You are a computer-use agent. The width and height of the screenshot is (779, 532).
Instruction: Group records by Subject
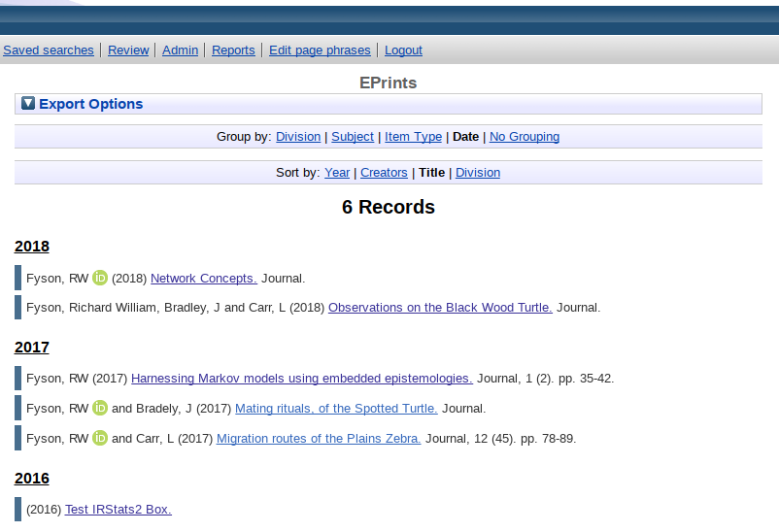[353, 137]
